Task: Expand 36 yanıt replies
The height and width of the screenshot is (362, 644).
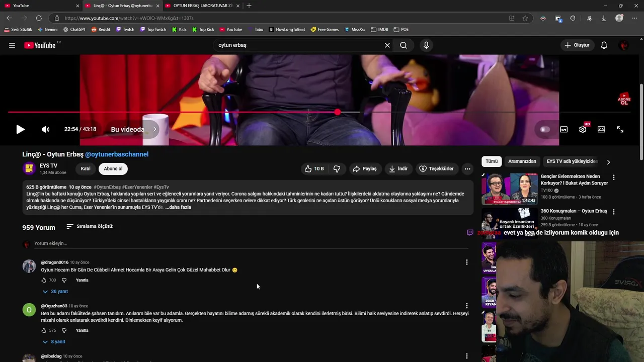Action: tap(55, 292)
